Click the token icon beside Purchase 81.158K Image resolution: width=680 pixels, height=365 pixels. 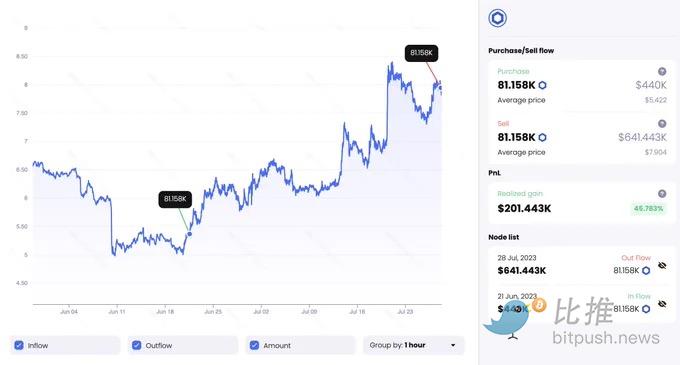click(543, 85)
